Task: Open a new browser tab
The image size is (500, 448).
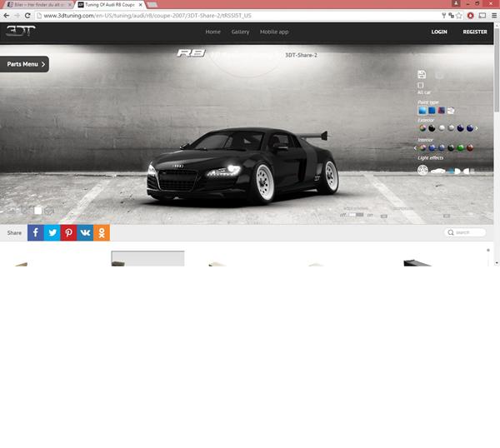Action: coord(152,4)
